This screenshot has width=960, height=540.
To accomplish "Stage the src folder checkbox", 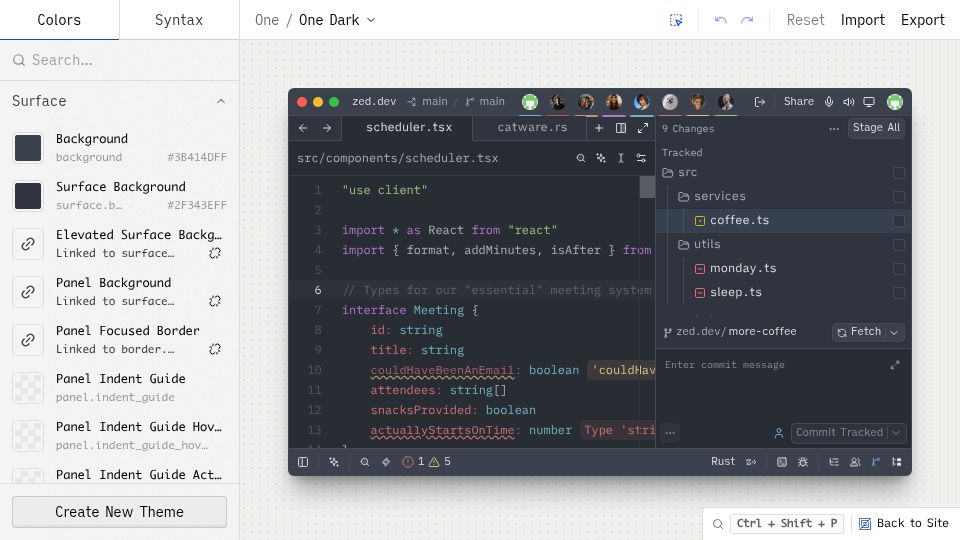I will coord(899,173).
